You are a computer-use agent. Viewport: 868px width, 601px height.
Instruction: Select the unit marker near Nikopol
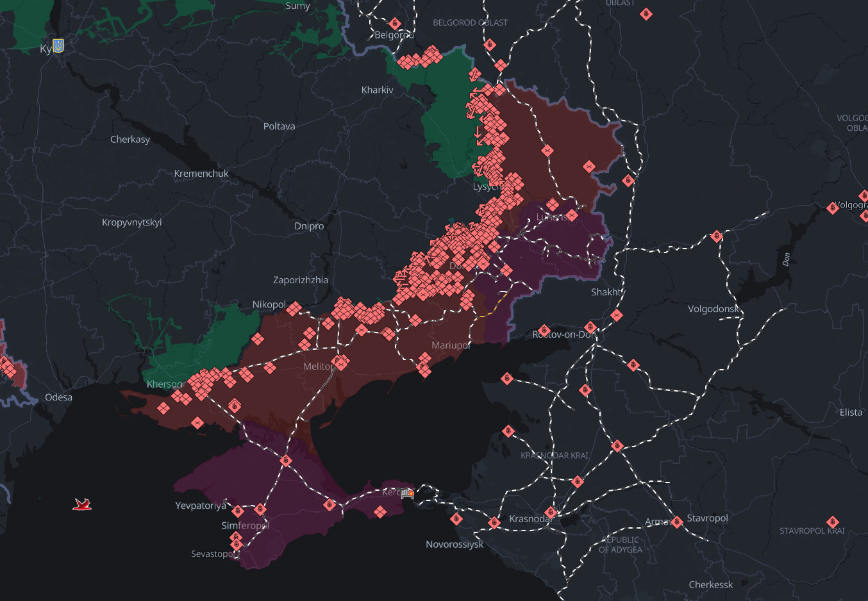point(292,309)
